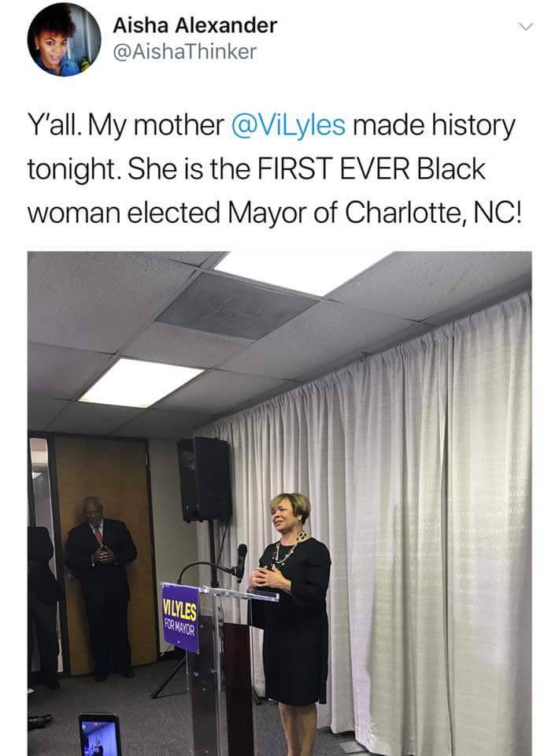Open the @ViLyles mention link
Screen dimensions: 559x756
(288, 125)
